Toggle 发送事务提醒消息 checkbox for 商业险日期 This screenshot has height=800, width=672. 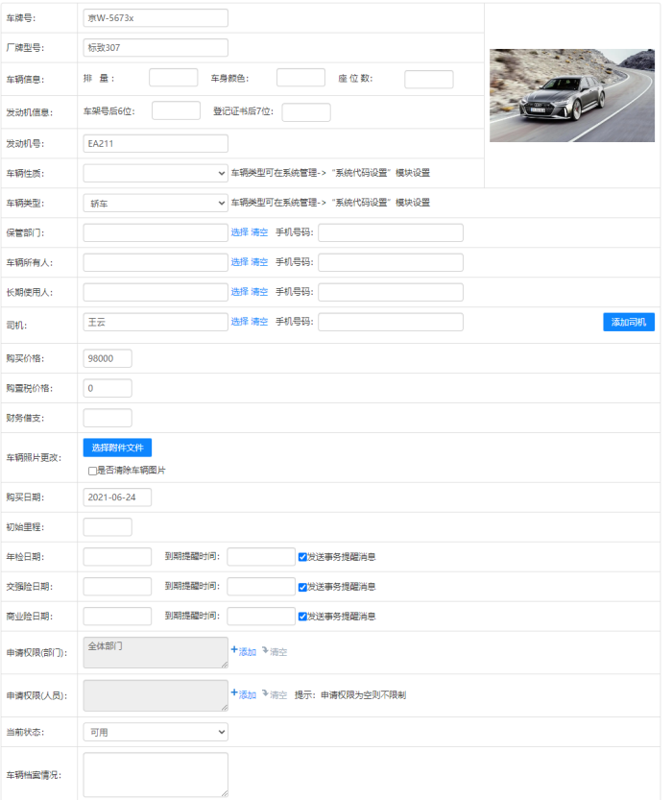click(302, 617)
